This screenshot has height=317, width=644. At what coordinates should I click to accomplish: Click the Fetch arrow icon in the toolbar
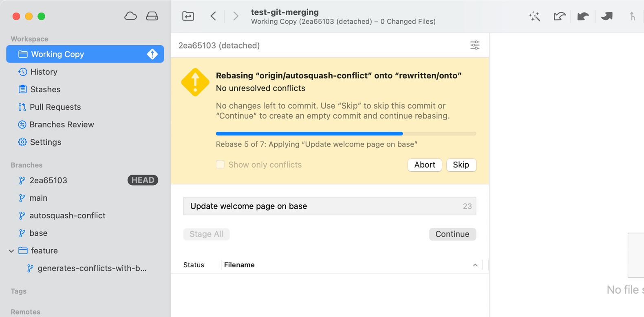click(559, 16)
